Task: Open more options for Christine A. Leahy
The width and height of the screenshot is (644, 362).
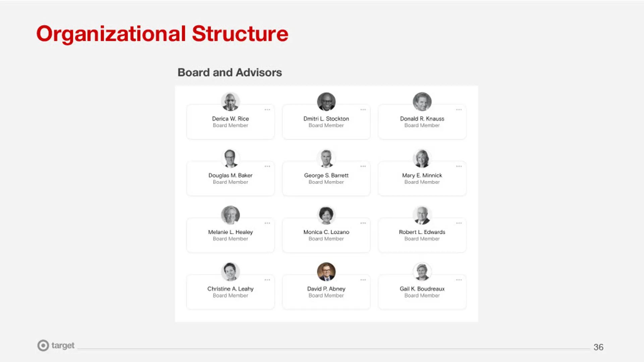Action: (267, 280)
